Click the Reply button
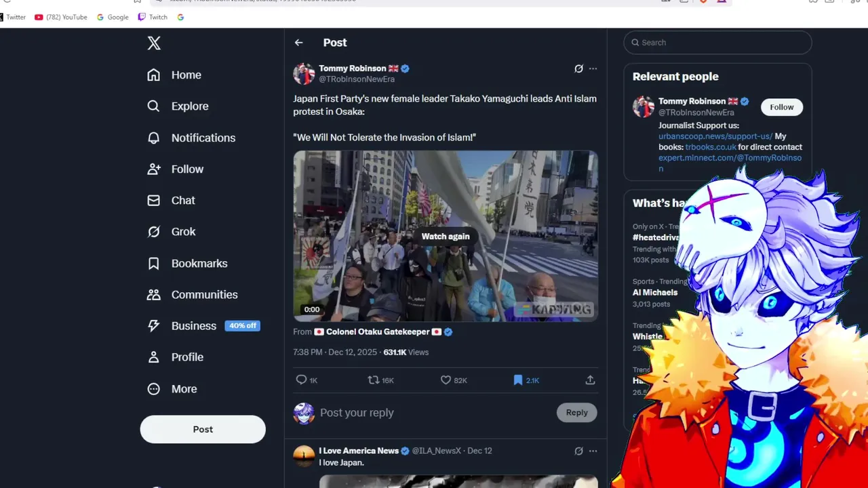Viewport: 868px width, 488px height. (577, 412)
